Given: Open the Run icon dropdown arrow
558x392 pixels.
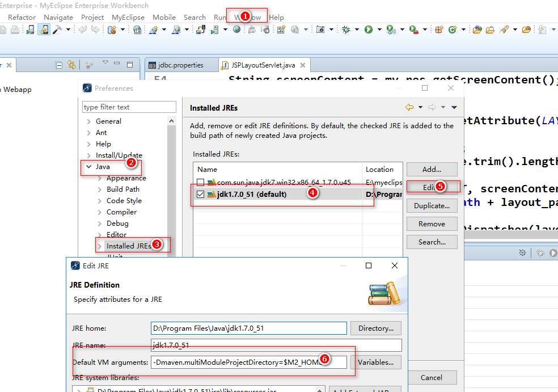Looking at the screenshot, I should tap(379, 29).
